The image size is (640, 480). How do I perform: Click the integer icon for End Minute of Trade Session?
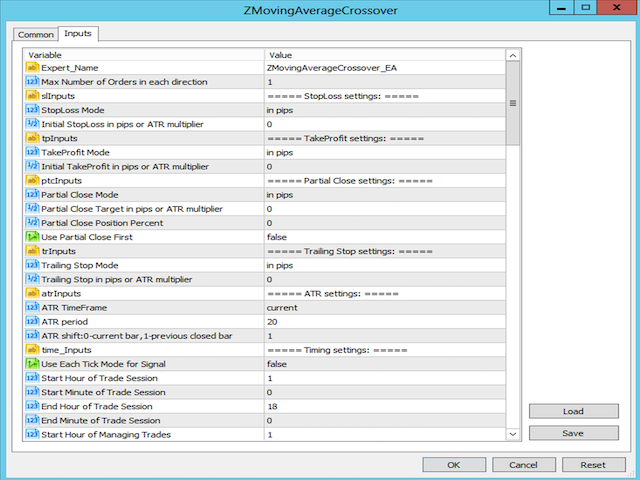(32, 420)
